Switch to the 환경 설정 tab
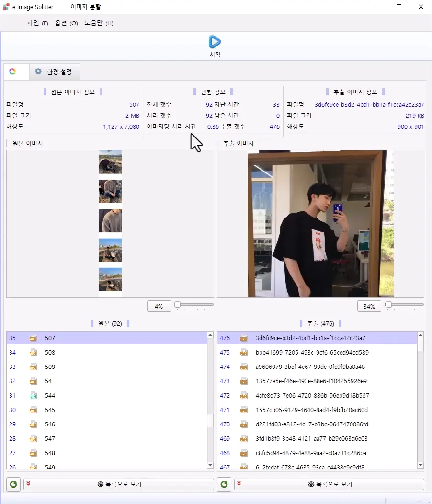The height and width of the screenshot is (504, 432). pos(54,72)
